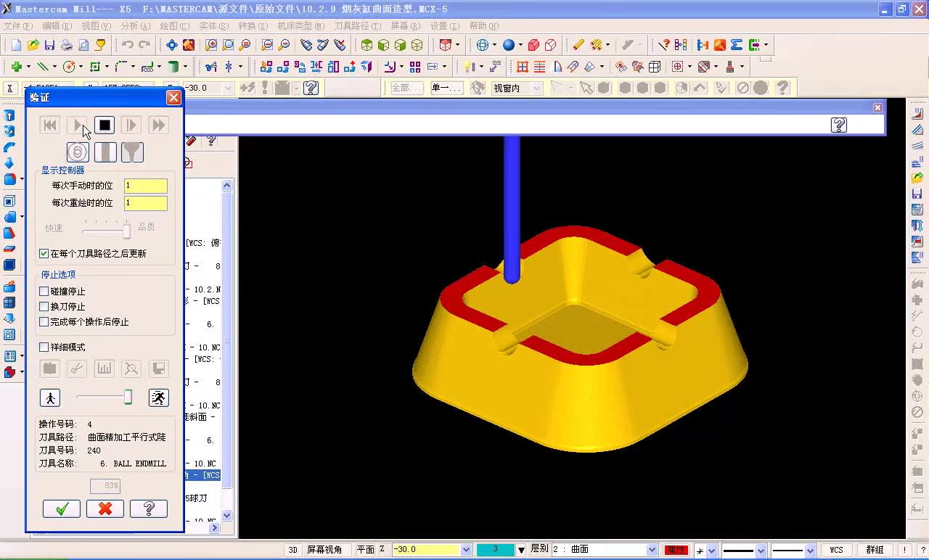Click the section view icon in Verify dialog
Screen dimensions: 929x560
[x=105, y=152]
